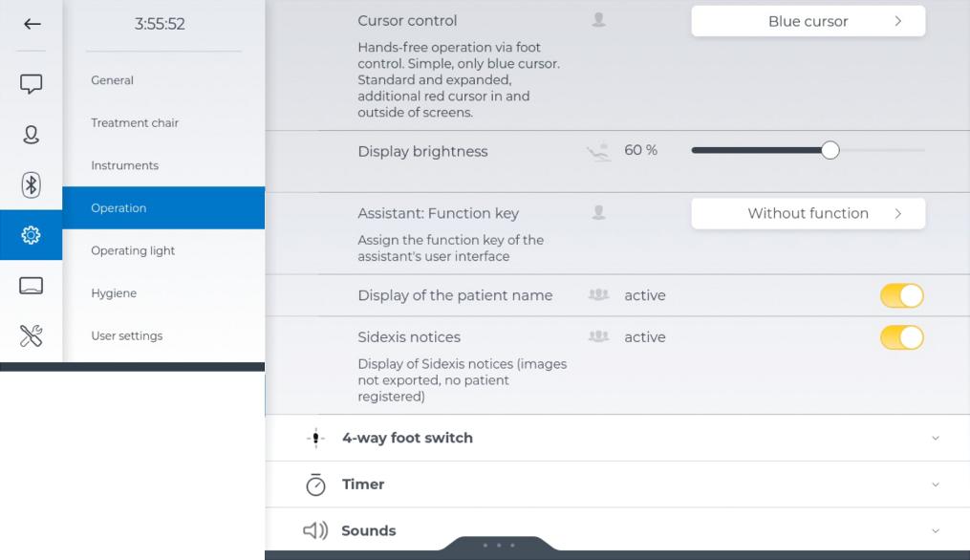Disable the patient name display toggle
This screenshot has width=970, height=560.
[x=901, y=295]
